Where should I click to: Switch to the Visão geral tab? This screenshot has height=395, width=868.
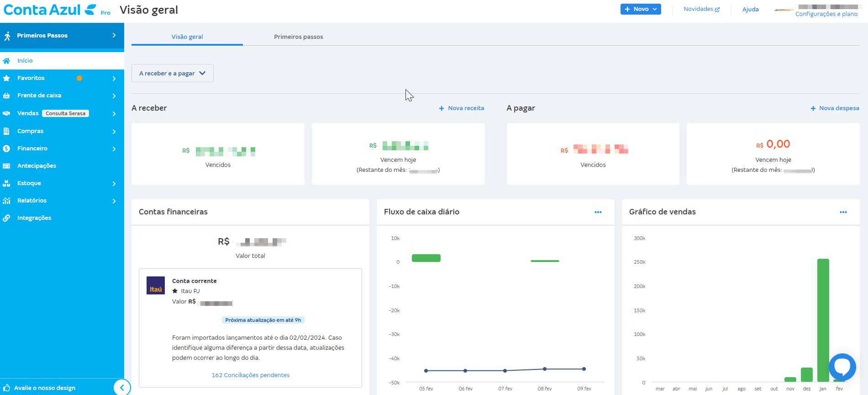(187, 37)
